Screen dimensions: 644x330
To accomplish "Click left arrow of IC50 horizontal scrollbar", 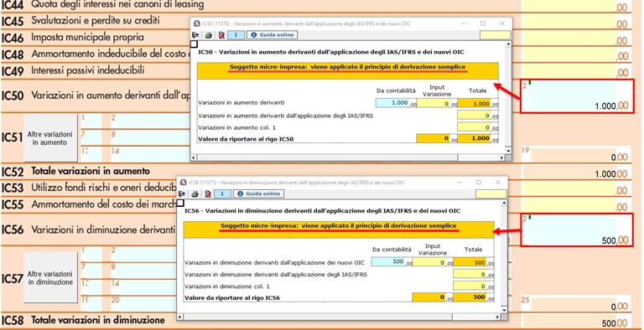I will [x=195, y=157].
